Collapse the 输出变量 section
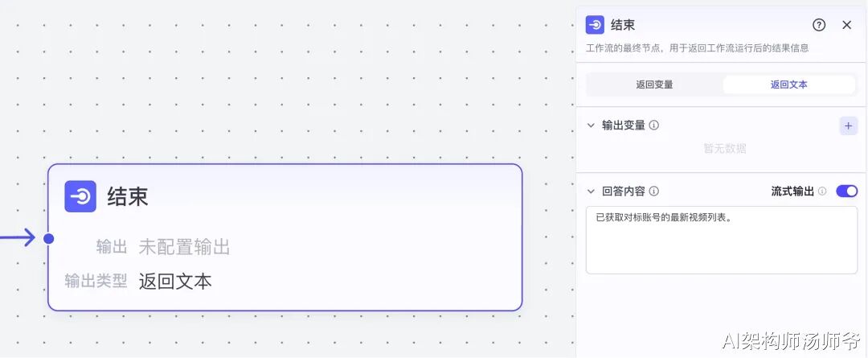868x358 pixels. click(x=591, y=126)
